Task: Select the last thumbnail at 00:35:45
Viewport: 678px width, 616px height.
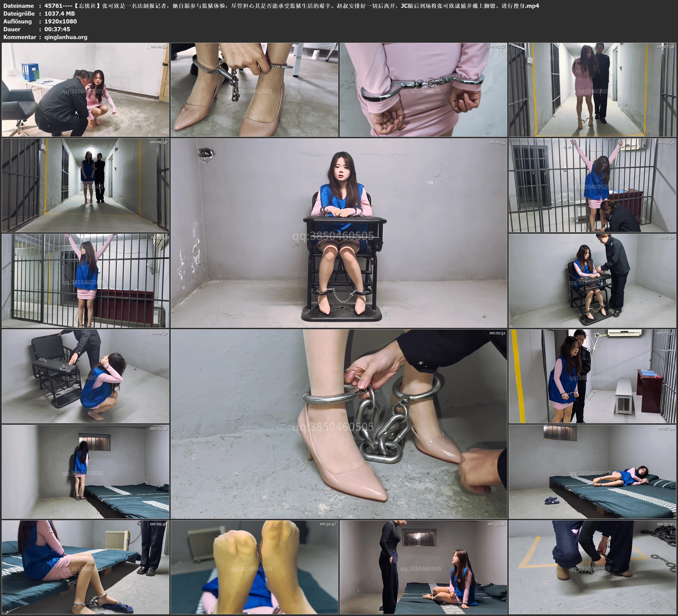Action: 592,567
